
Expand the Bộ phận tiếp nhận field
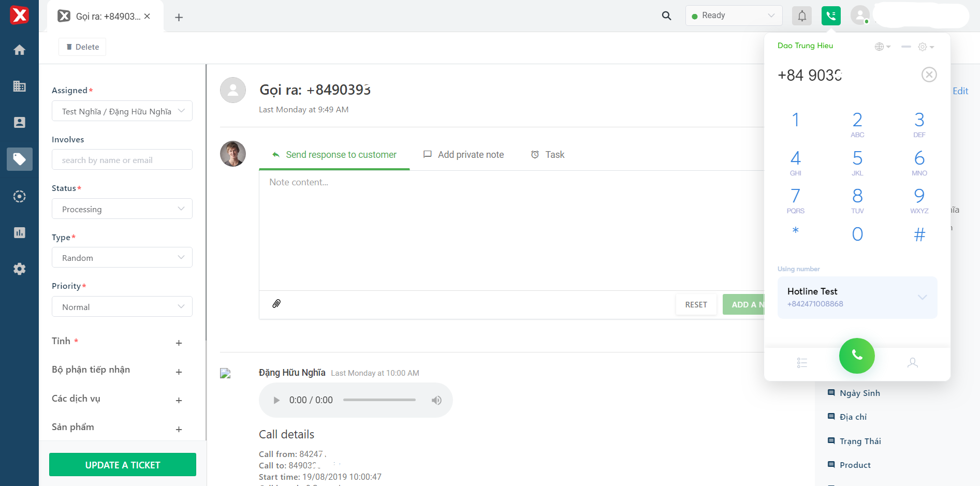179,372
